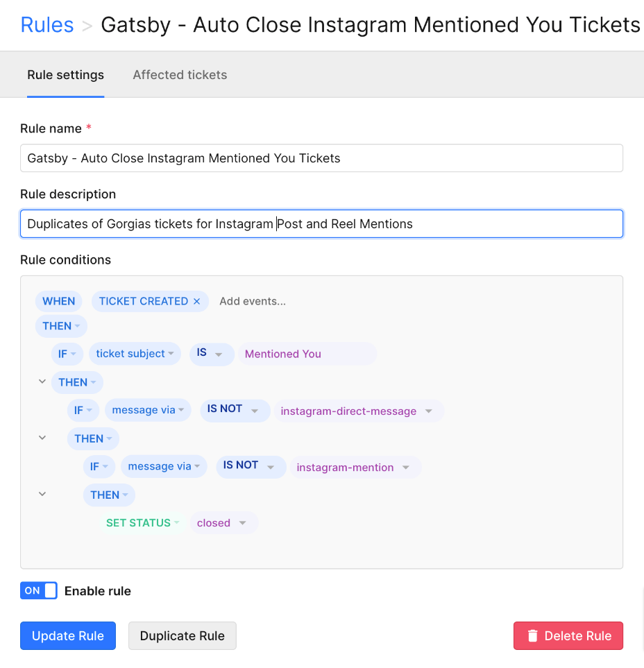Toggle the Enable rule switch off
The width and height of the screenshot is (644, 668).
[39, 590]
